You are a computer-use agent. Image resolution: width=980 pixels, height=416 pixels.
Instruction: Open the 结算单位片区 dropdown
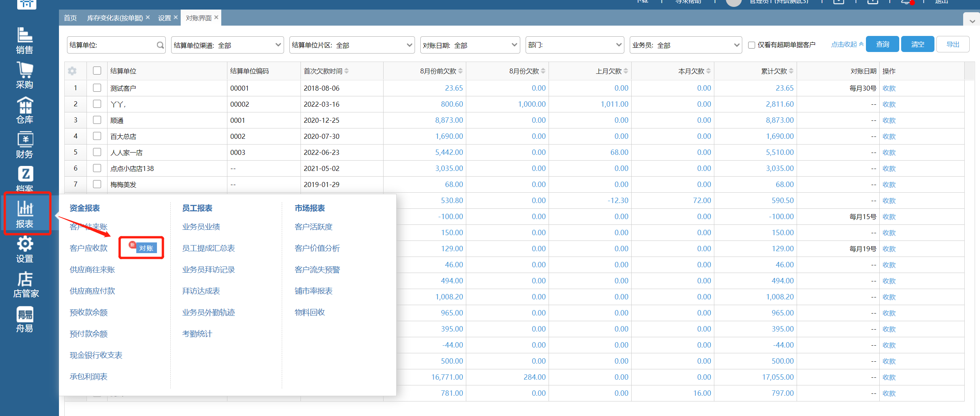pyautogui.click(x=352, y=45)
